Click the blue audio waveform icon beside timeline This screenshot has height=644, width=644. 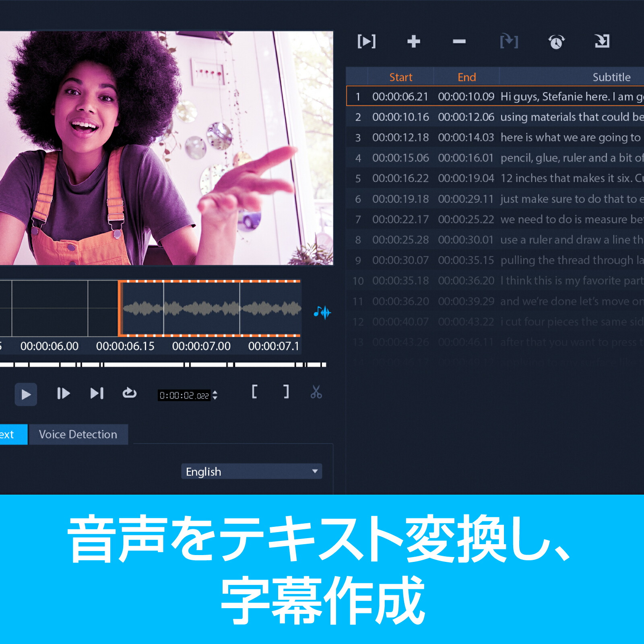point(321,312)
